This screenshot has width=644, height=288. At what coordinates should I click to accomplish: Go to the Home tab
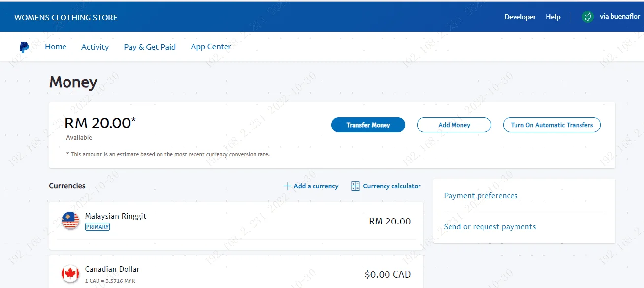pyautogui.click(x=56, y=47)
